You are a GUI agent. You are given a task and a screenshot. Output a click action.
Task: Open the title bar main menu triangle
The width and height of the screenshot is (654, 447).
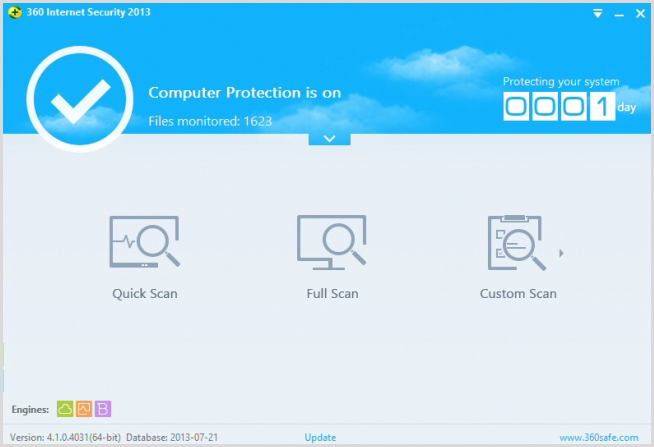point(598,14)
